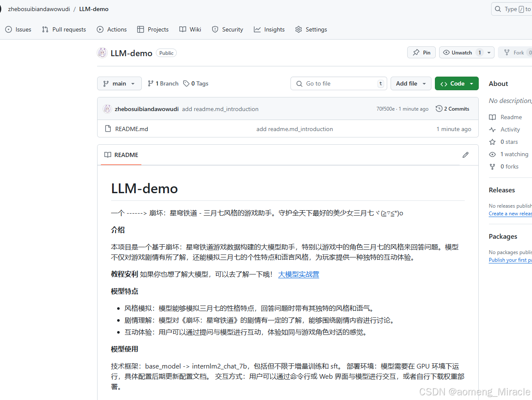The width and height of the screenshot is (532, 400).
Task: Open the Projects tab
Action: click(153, 29)
